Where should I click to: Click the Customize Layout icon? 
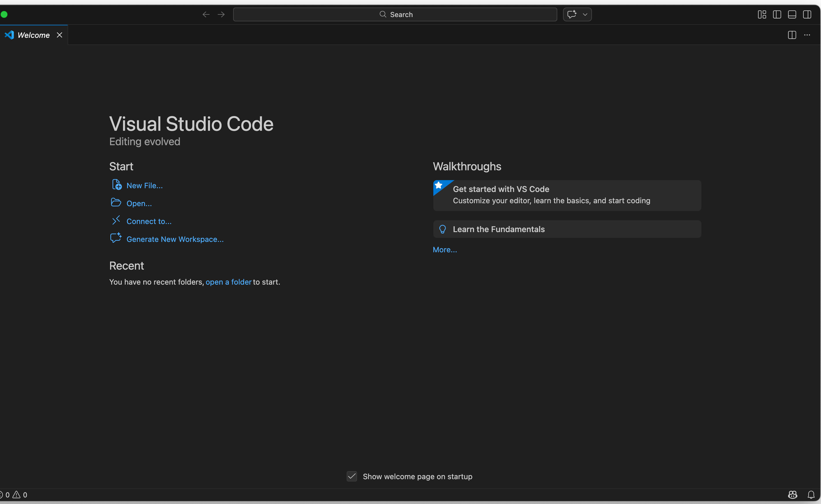[761, 14]
